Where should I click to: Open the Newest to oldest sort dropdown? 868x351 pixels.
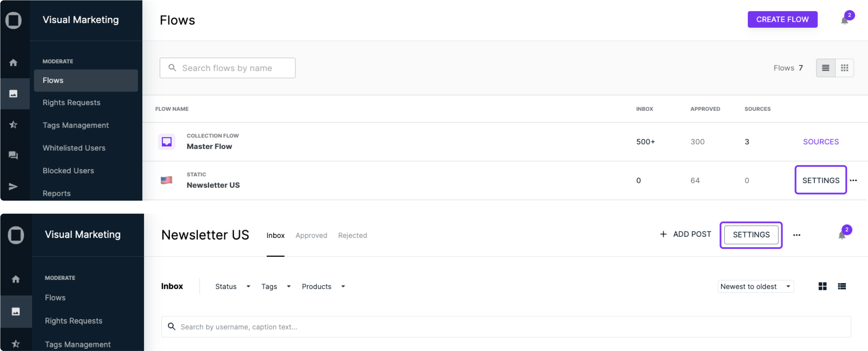click(x=755, y=286)
